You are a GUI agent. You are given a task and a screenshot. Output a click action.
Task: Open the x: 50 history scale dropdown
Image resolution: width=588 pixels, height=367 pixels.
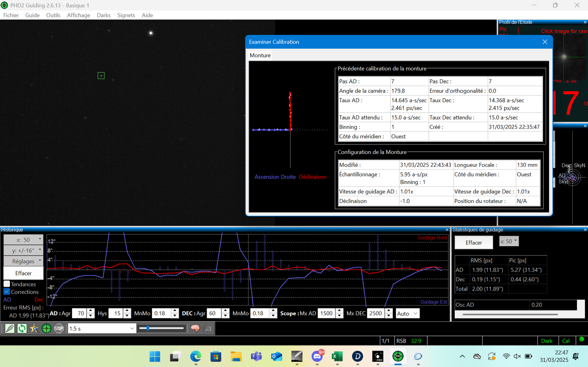[x=24, y=240]
